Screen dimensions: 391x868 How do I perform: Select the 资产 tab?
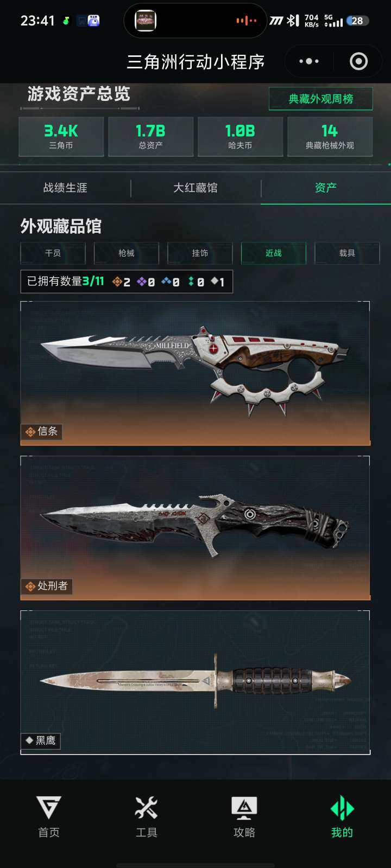click(x=326, y=188)
